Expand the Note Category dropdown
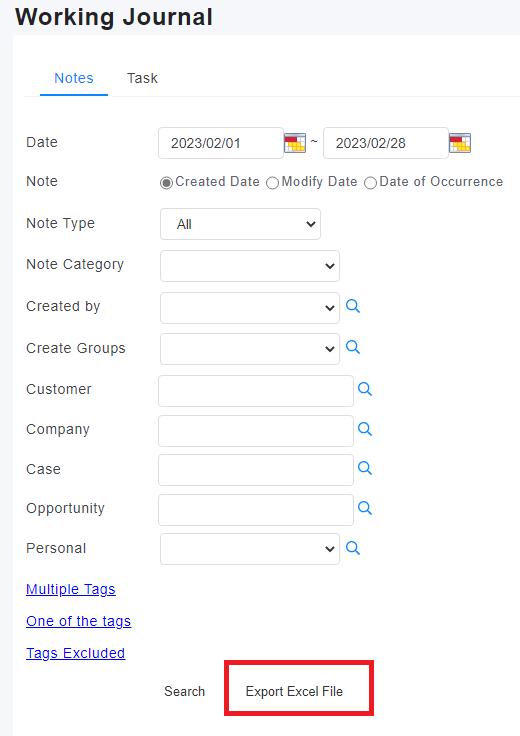 (x=250, y=266)
